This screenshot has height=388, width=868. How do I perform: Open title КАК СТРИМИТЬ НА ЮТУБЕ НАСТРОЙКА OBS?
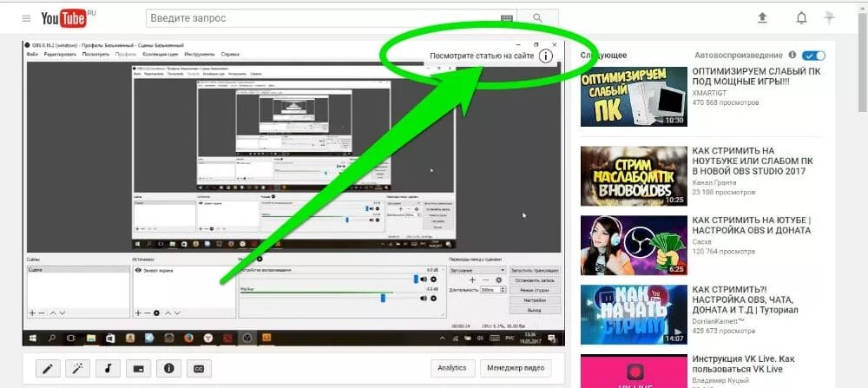(x=752, y=225)
